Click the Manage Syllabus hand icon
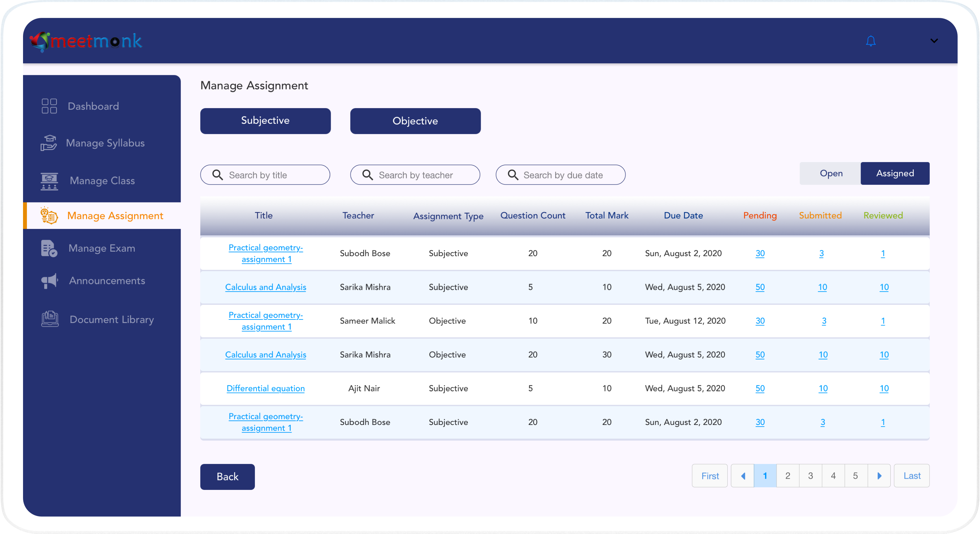The image size is (980, 534). (49, 143)
